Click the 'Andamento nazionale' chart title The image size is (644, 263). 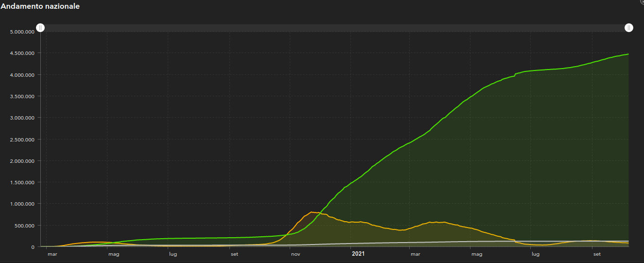tap(40, 6)
